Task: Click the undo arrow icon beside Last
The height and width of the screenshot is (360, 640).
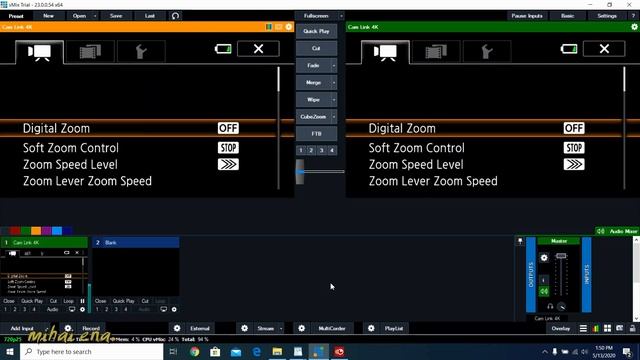Action: pos(176,16)
